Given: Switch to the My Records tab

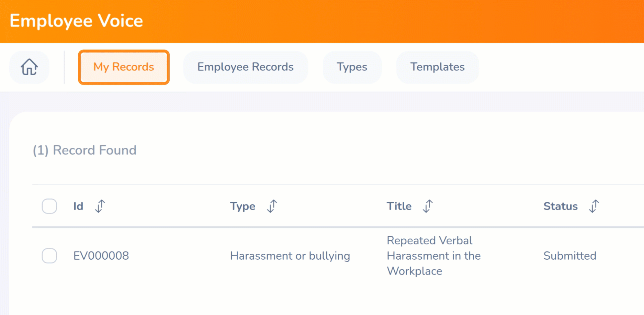Looking at the screenshot, I should [123, 67].
